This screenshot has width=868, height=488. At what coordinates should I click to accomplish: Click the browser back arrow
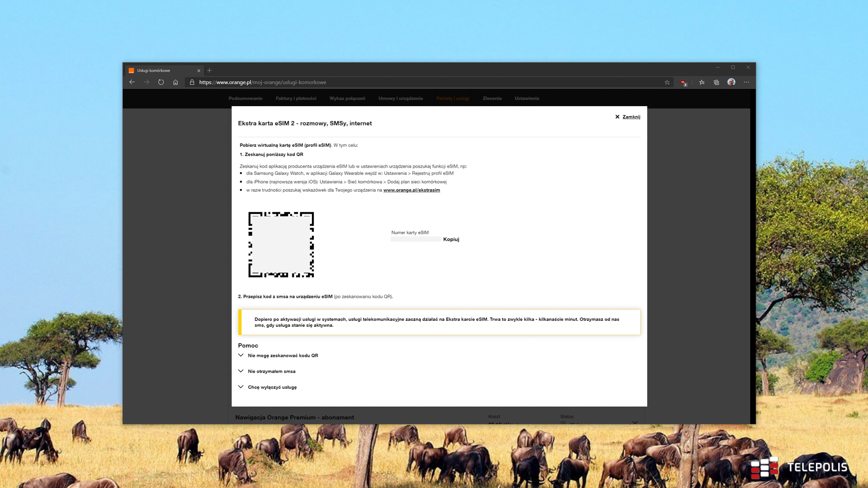(132, 82)
